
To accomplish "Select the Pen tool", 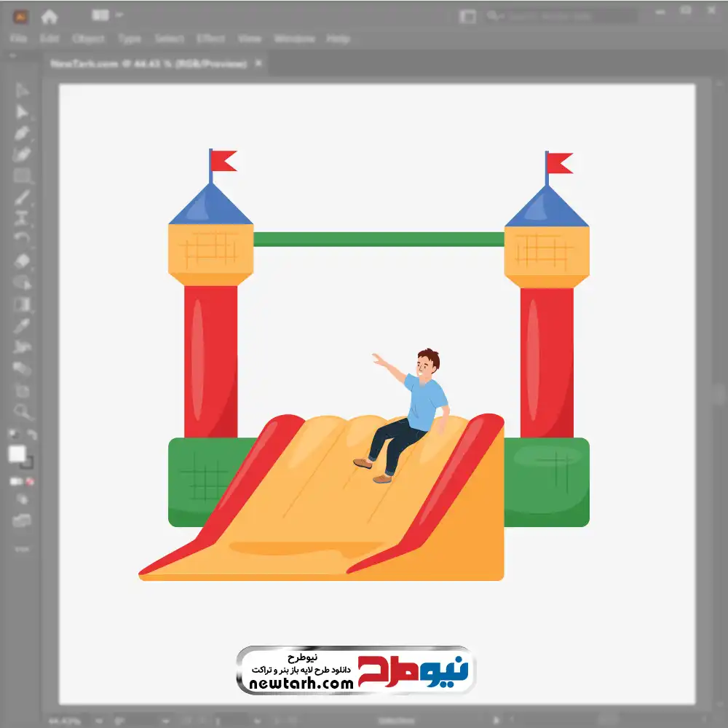I will (21, 133).
